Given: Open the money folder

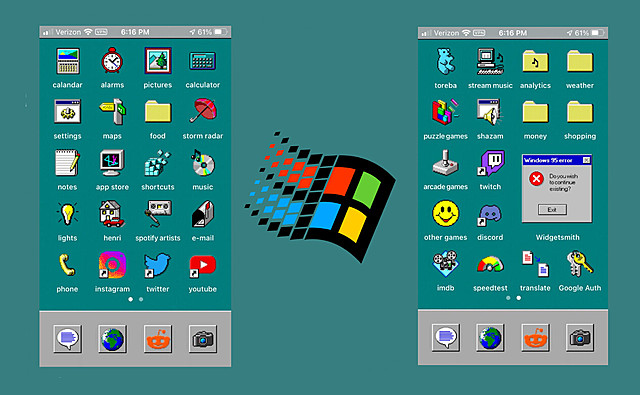Looking at the screenshot, I should 535,112.
